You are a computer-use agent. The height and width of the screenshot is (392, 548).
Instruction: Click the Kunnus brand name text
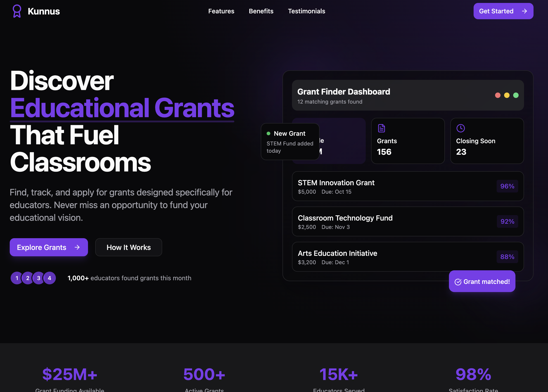[44, 11]
